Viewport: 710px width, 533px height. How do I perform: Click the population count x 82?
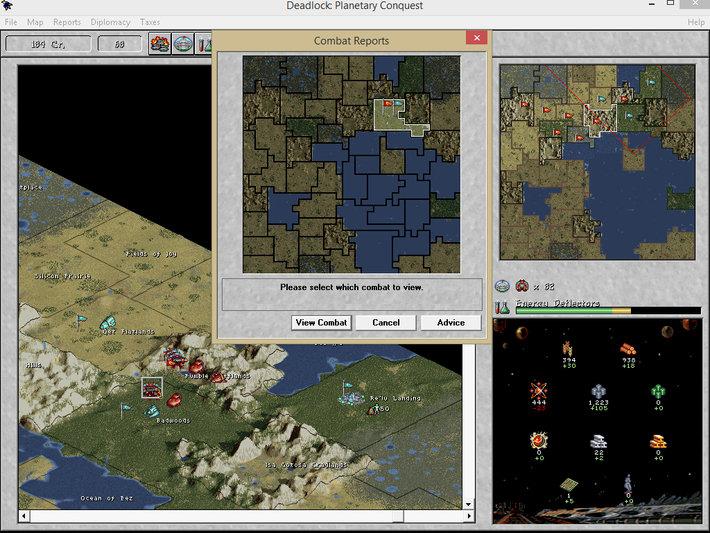pyautogui.click(x=543, y=287)
